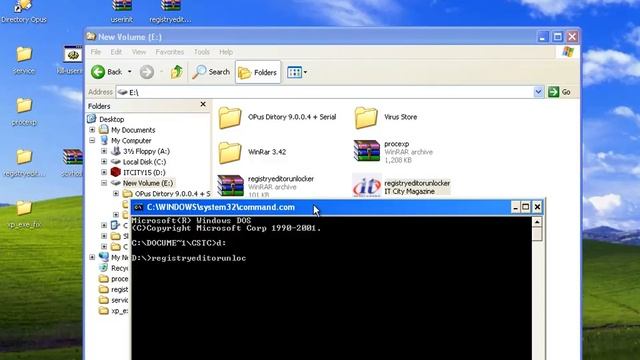Select ITCITY15 (D:) drive in tree

pyautogui.click(x=144, y=172)
